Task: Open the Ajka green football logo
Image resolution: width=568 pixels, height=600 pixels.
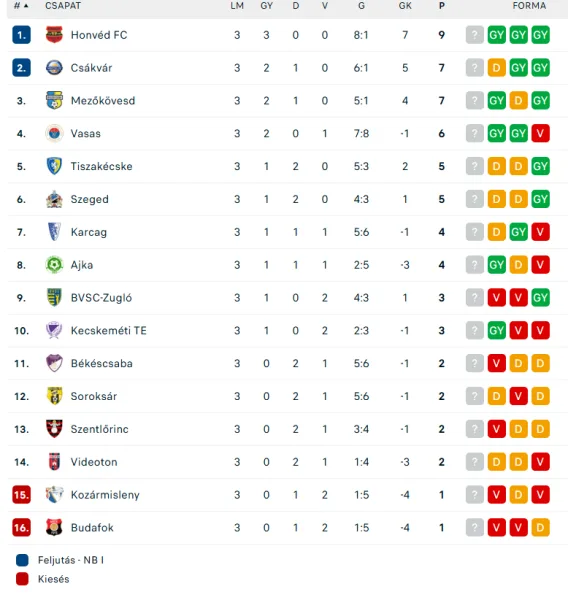Action: (x=54, y=265)
